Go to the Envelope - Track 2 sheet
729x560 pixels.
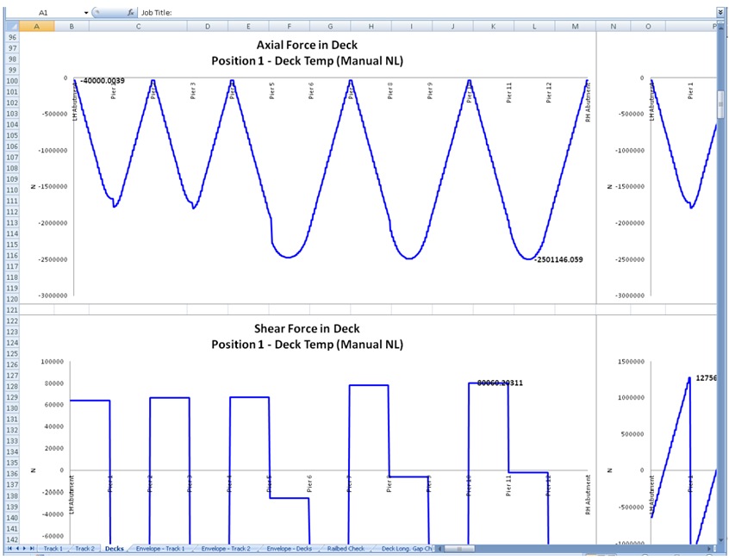coord(226,548)
